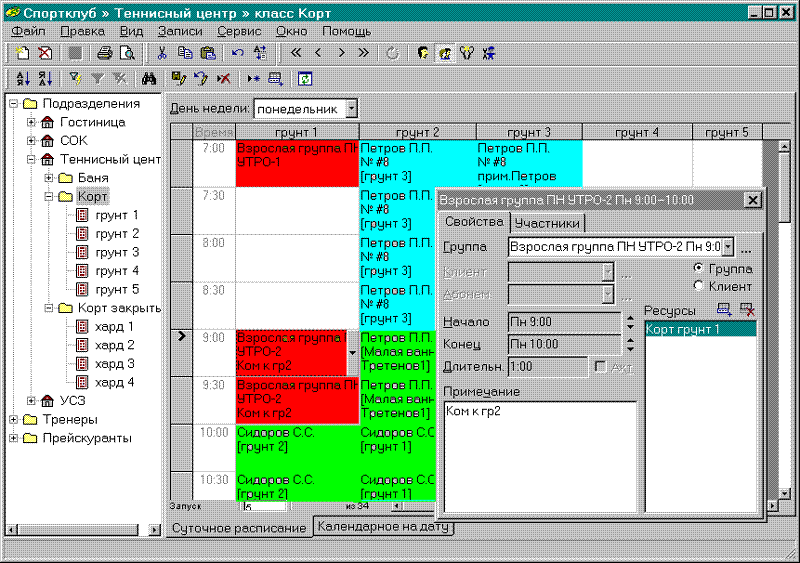The width and height of the screenshot is (800, 563).
Task: Click the green refresh window icon
Action: 305,79
